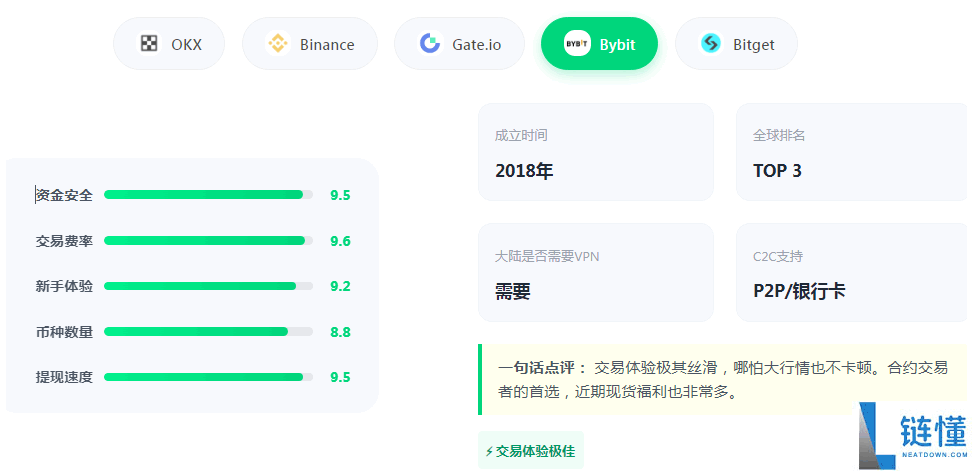972x471 pixels.
Task: Click the 提现速度 score bar
Action: tap(208, 377)
